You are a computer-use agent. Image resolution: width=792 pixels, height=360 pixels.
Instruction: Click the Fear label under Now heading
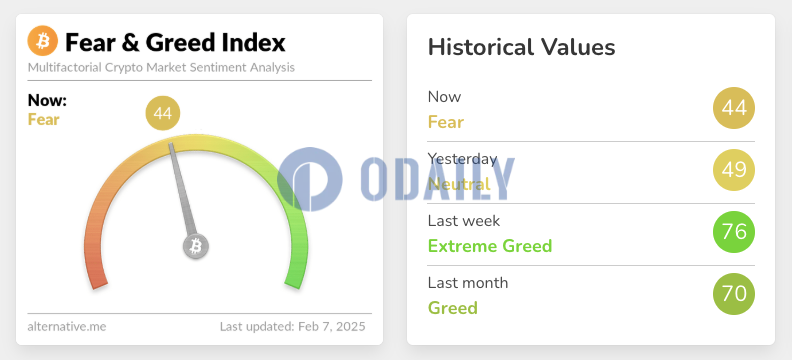(x=43, y=120)
